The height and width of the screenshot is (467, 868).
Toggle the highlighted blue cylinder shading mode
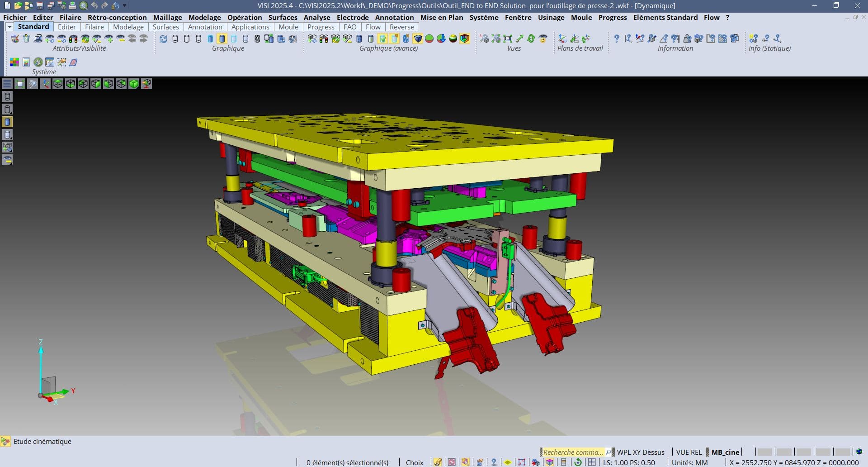(x=222, y=39)
